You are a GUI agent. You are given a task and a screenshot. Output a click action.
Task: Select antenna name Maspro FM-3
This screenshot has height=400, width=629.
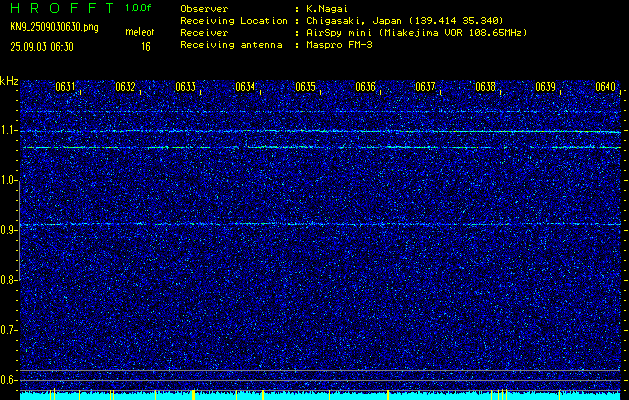pos(339,45)
